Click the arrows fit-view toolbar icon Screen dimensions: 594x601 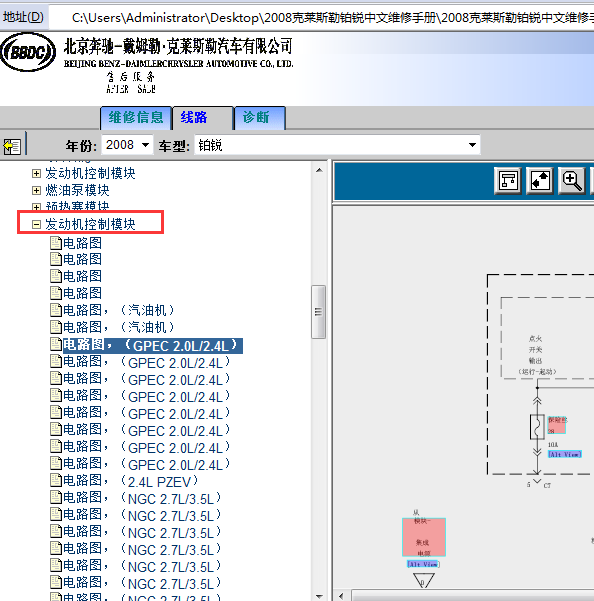pyautogui.click(x=540, y=181)
